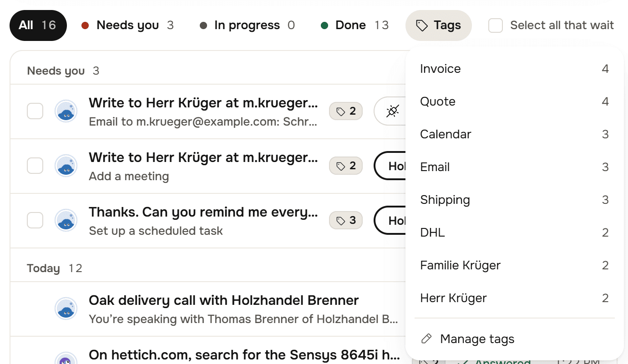Open the "In progress" filter tab
This screenshot has width=628, height=364.
coord(248,25)
